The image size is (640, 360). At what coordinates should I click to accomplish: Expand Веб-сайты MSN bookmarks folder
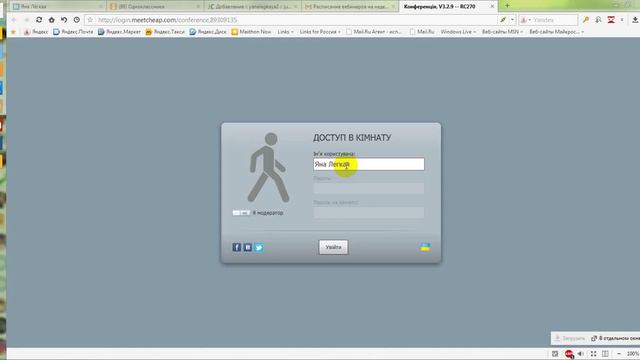[502, 31]
